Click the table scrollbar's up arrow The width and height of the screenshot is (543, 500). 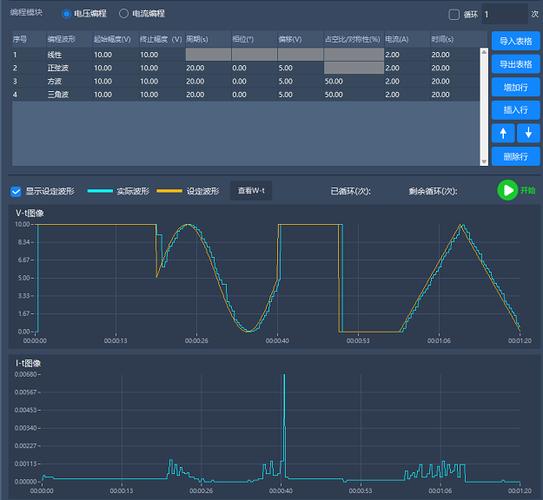[x=484, y=52]
